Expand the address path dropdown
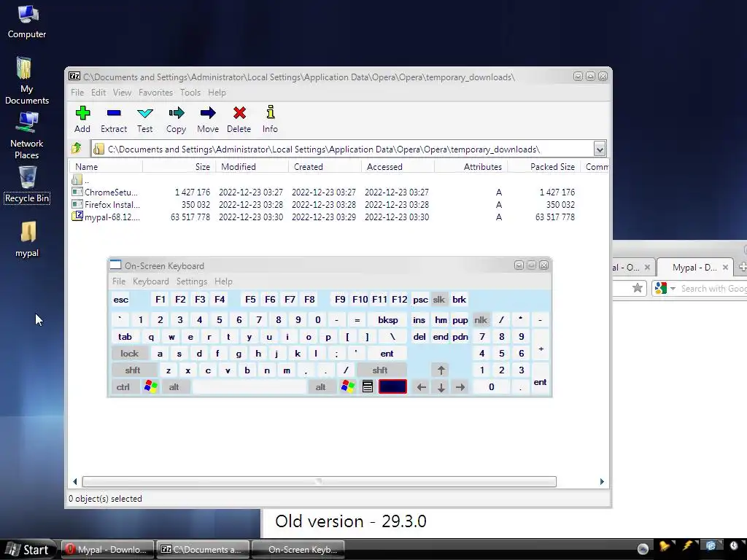The image size is (747, 560). pos(600,149)
